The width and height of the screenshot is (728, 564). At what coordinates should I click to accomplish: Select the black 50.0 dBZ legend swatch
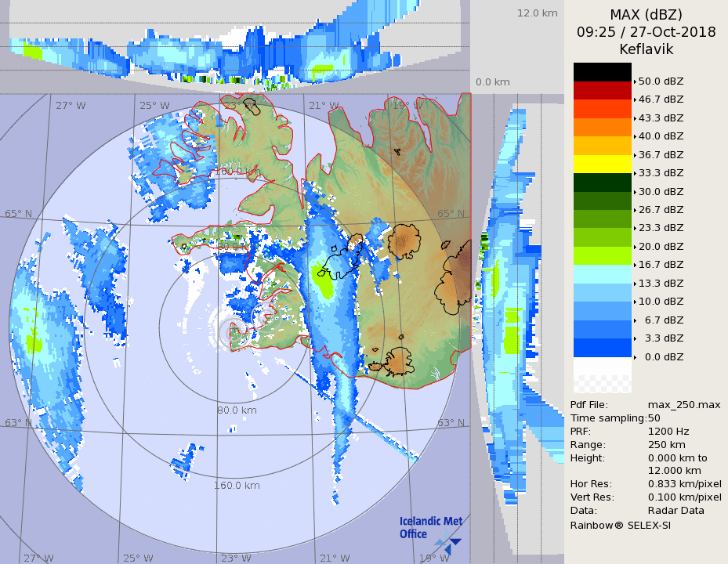[602, 72]
